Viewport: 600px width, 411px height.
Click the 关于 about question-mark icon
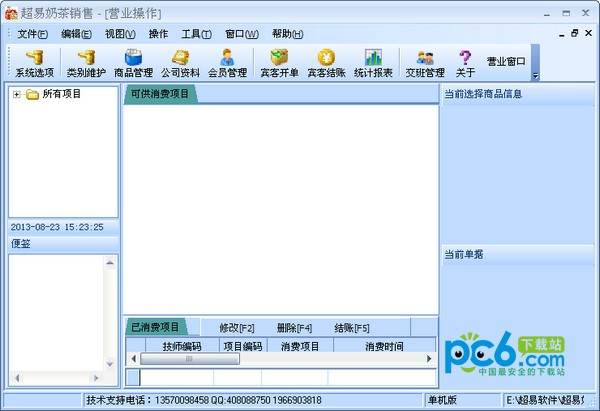click(x=465, y=64)
